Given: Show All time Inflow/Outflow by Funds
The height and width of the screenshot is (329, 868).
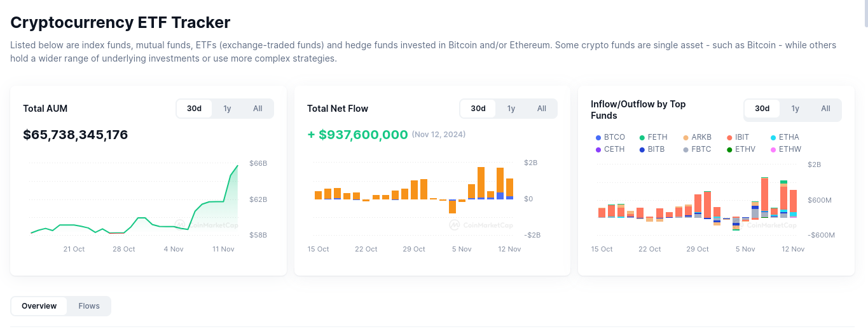Looking at the screenshot, I should 825,109.
